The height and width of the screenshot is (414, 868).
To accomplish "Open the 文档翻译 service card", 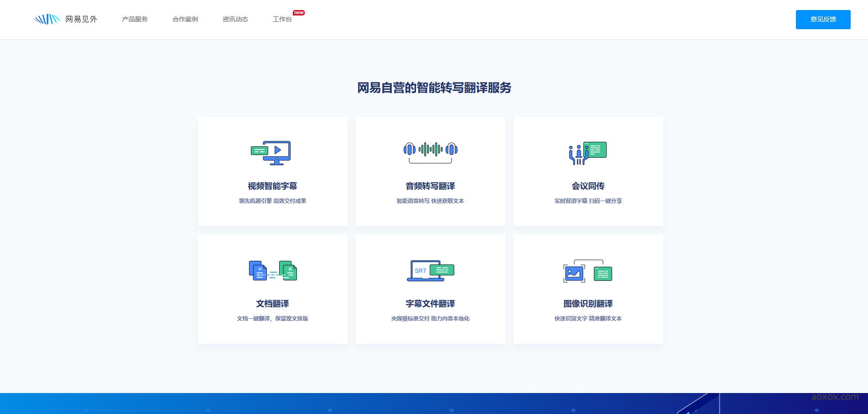I will (x=272, y=289).
